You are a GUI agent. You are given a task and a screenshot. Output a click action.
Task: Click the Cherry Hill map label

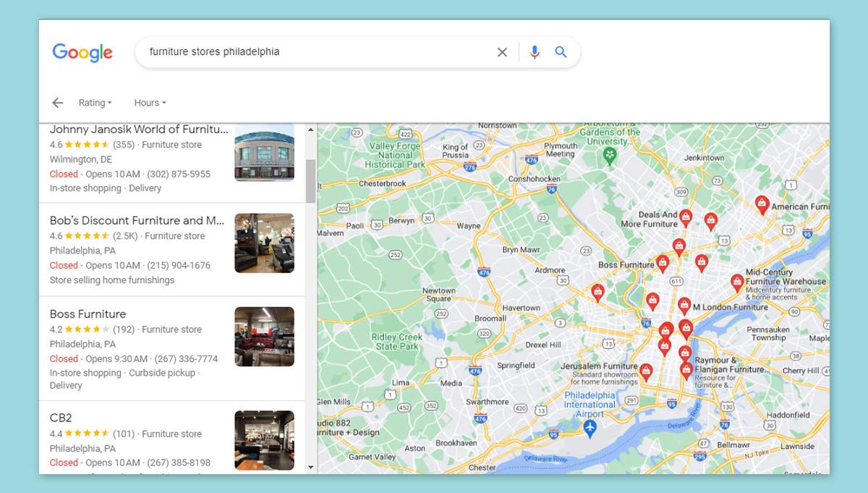point(801,371)
